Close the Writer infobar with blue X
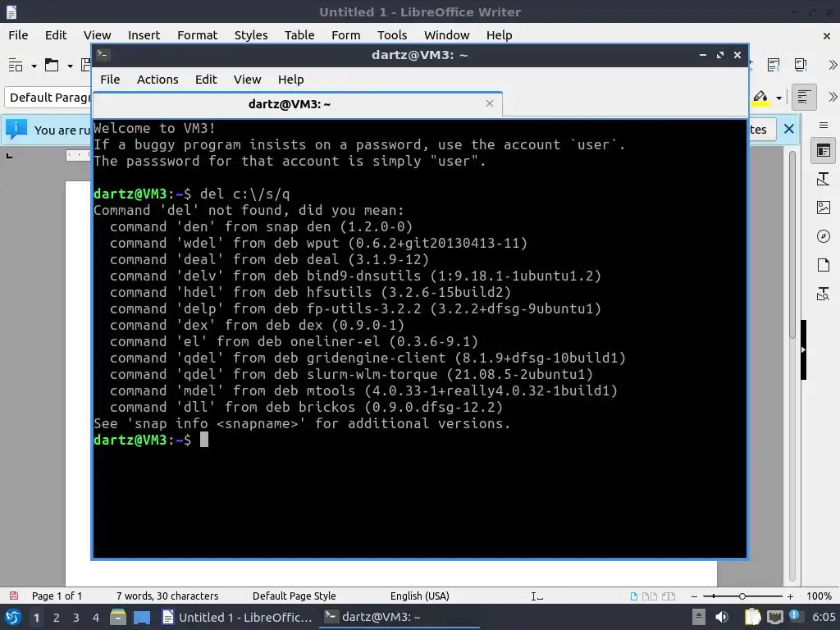 pos(788,129)
